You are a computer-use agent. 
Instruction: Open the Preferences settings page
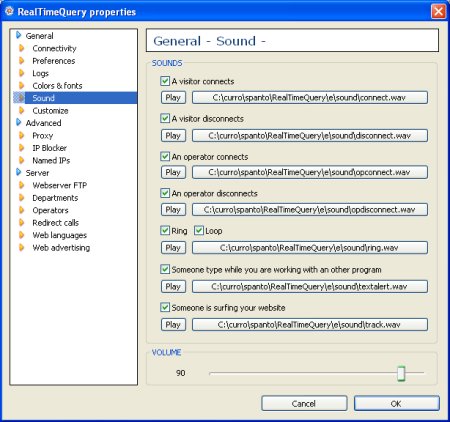pos(54,61)
